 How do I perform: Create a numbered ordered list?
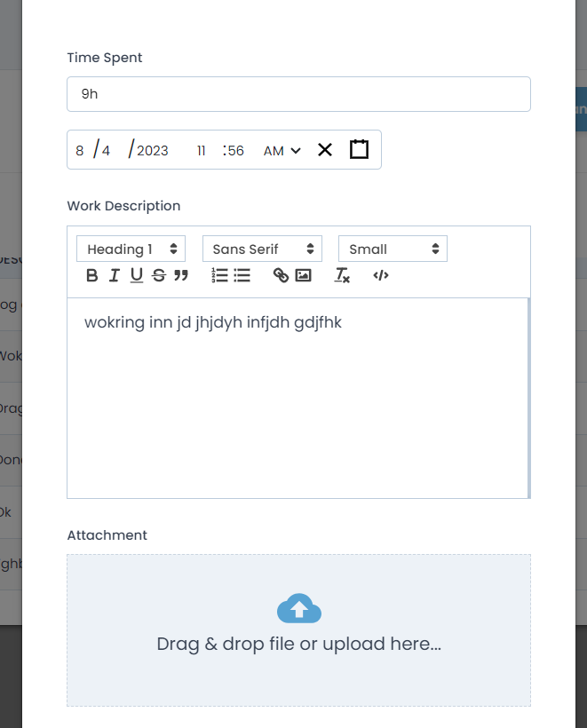(x=219, y=276)
